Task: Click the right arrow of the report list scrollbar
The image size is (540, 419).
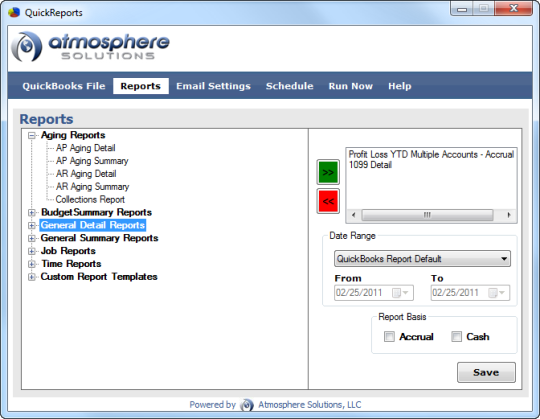Action: pyautogui.click(x=509, y=215)
